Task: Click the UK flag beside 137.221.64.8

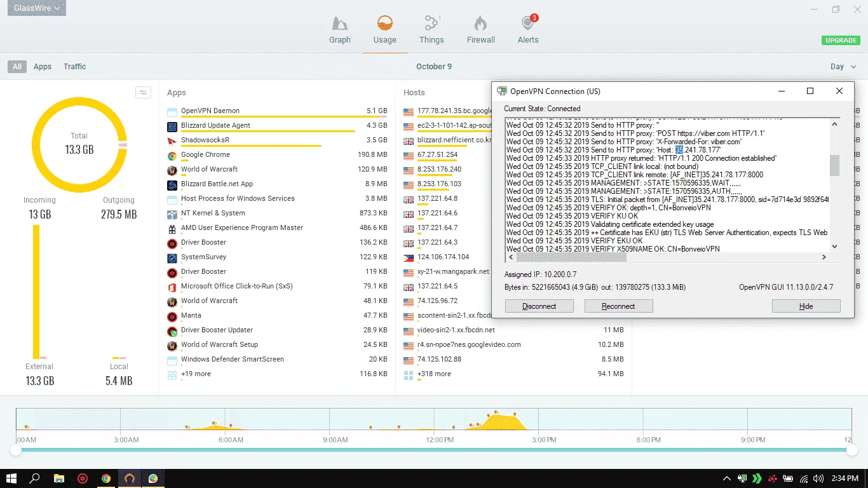Action: [409, 199]
